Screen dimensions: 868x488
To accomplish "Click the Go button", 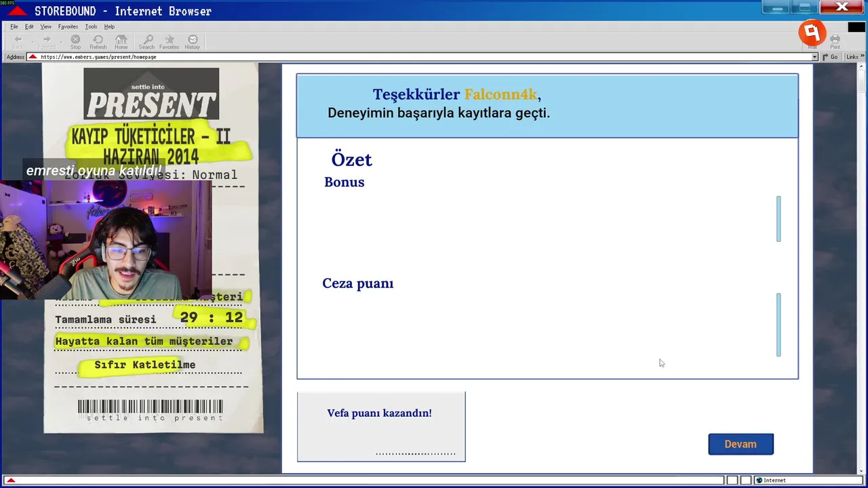I will pos(829,57).
